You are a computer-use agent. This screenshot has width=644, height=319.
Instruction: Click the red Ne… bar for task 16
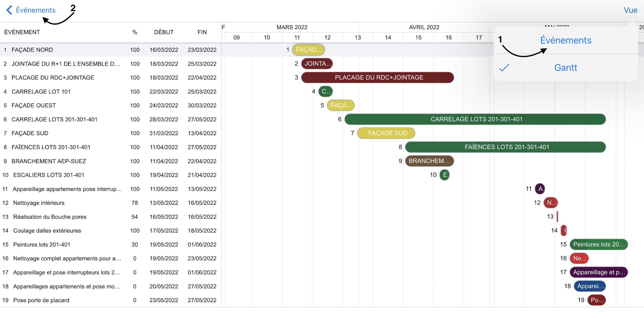click(579, 258)
